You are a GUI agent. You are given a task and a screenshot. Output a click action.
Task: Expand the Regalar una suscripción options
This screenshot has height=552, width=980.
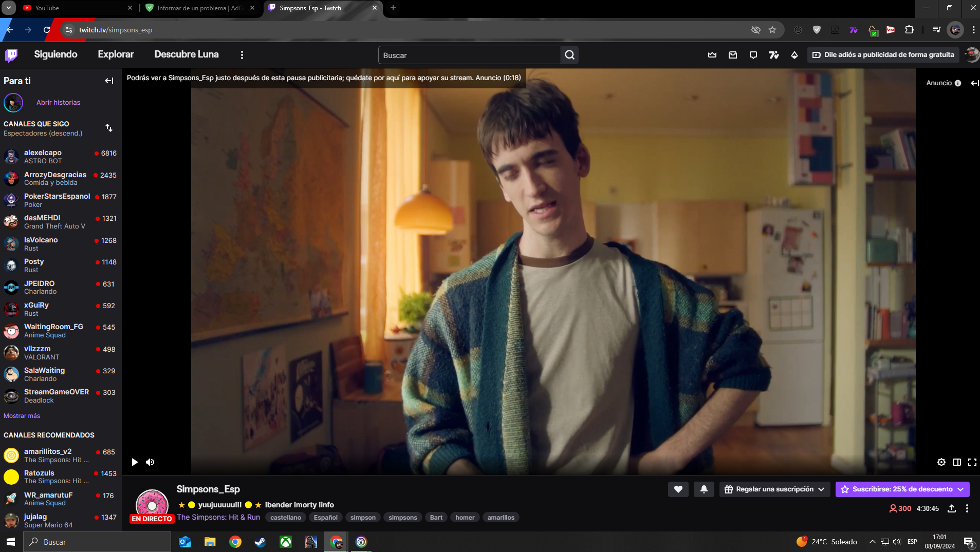pyautogui.click(x=822, y=489)
